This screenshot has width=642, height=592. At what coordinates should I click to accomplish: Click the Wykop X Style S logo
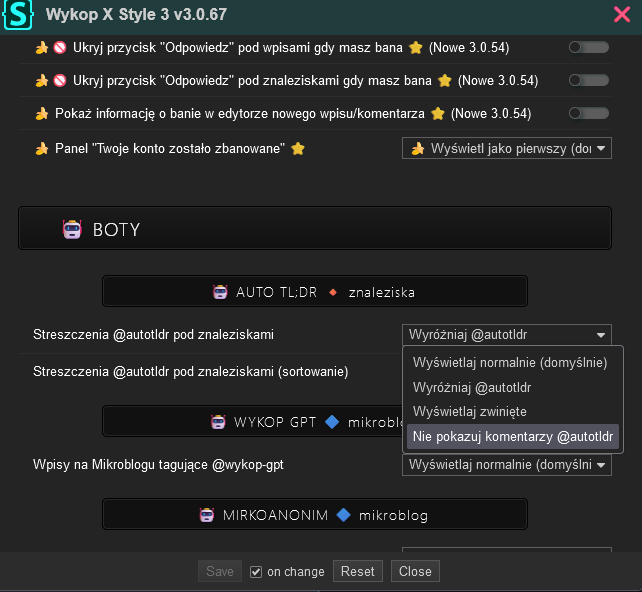tap(18, 15)
